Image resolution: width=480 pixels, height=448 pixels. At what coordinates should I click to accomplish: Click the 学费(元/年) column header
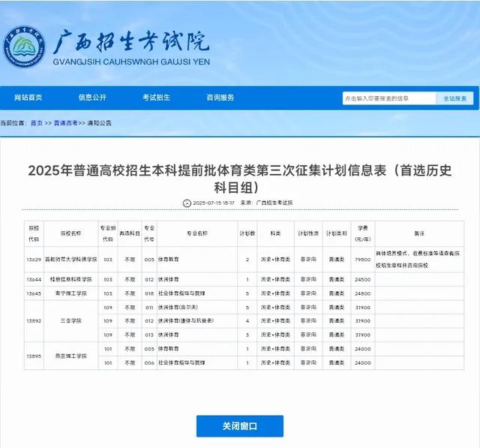(x=363, y=233)
